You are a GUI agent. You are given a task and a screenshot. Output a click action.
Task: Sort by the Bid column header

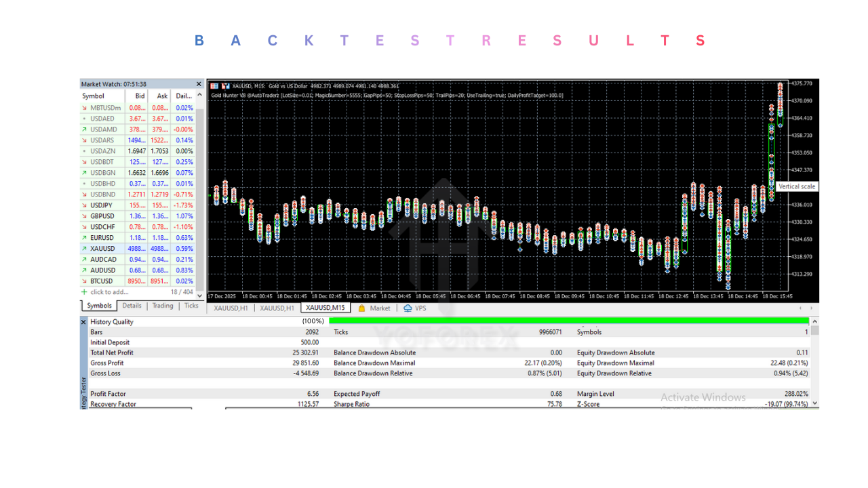pyautogui.click(x=137, y=96)
